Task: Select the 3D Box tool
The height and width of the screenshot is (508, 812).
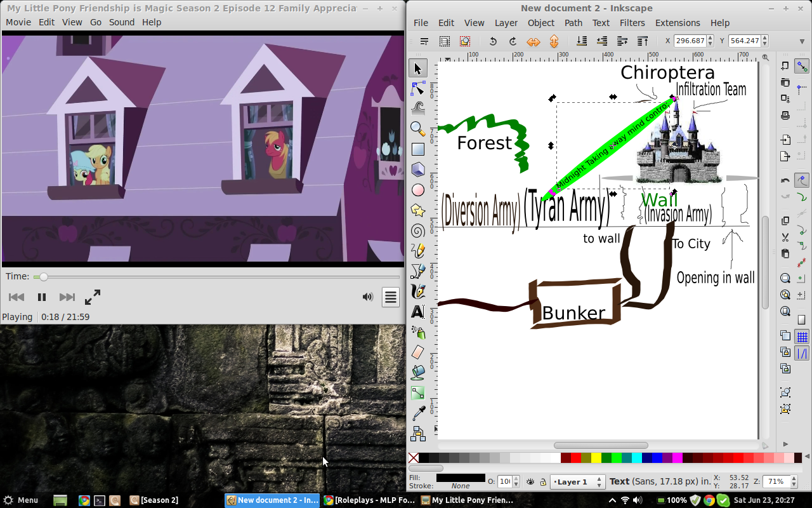Action: pyautogui.click(x=417, y=170)
